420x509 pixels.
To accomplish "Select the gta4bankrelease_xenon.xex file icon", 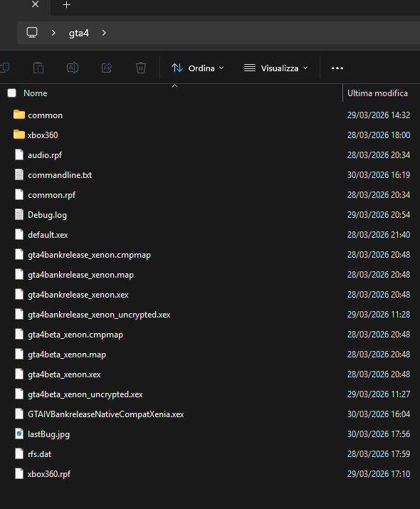I will click(x=19, y=295).
